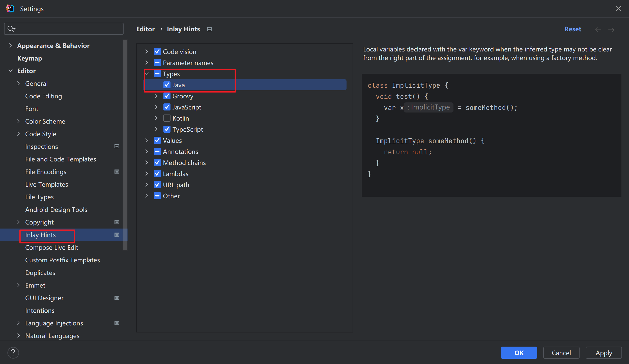This screenshot has width=629, height=364.
Task: Click the File Encodings page icon
Action: pyautogui.click(x=117, y=172)
